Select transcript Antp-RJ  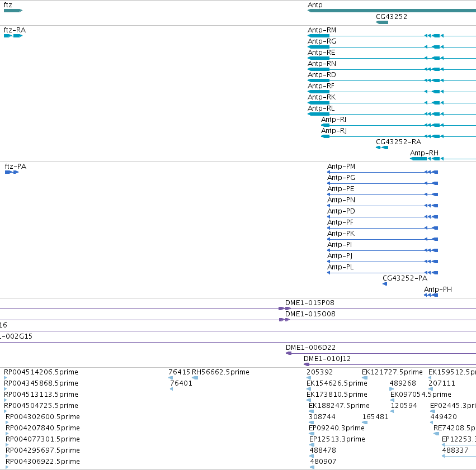[333, 131]
